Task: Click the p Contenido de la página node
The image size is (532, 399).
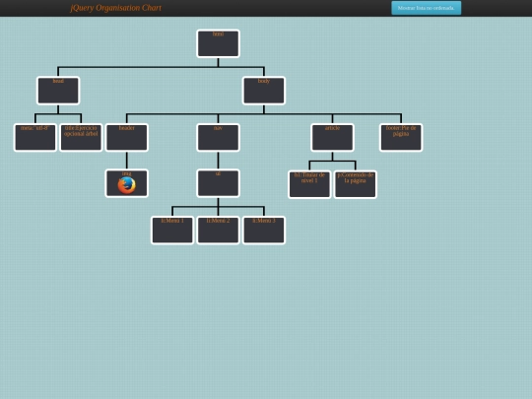Action: (356, 184)
